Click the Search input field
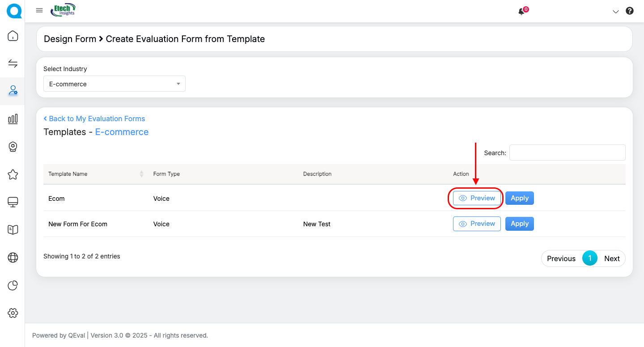The image size is (644, 347). (x=567, y=152)
